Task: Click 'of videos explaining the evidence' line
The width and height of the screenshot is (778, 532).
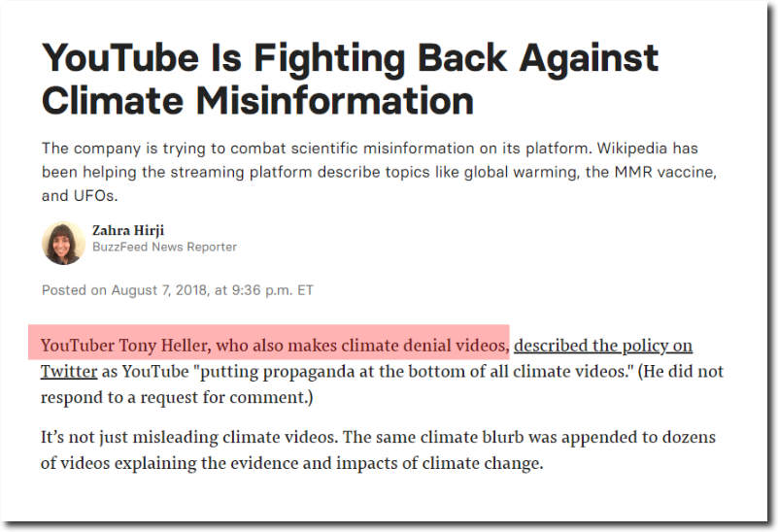Action: click(291, 463)
